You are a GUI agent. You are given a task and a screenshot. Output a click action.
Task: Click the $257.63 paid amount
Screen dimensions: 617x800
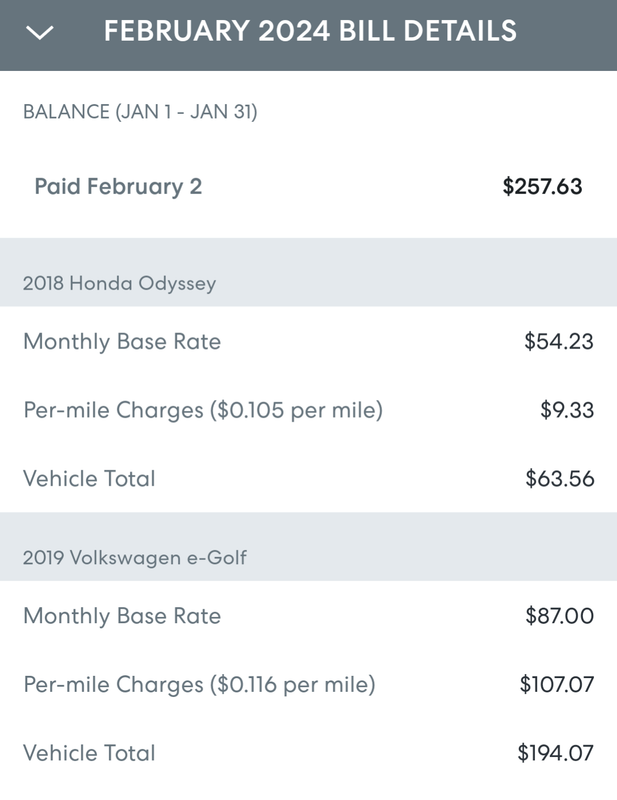542,186
